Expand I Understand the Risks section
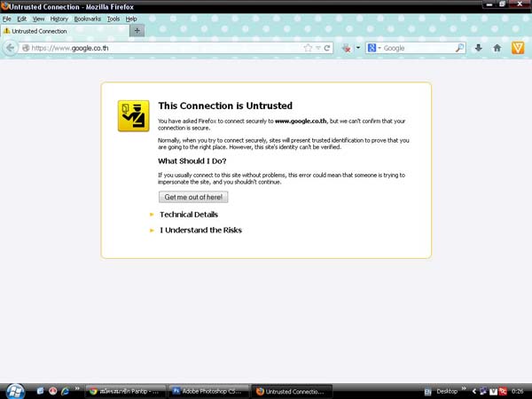Image resolution: width=532 pixels, height=399 pixels. click(x=200, y=231)
